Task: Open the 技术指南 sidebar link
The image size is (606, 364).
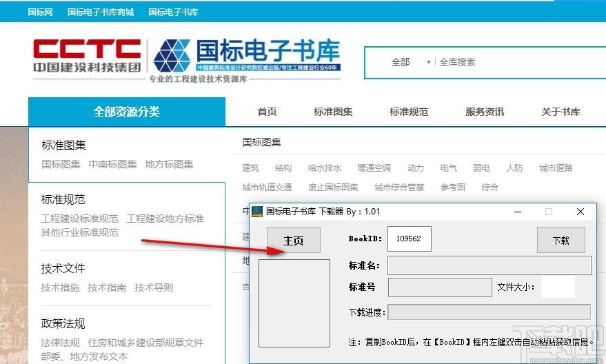Action: [x=107, y=287]
